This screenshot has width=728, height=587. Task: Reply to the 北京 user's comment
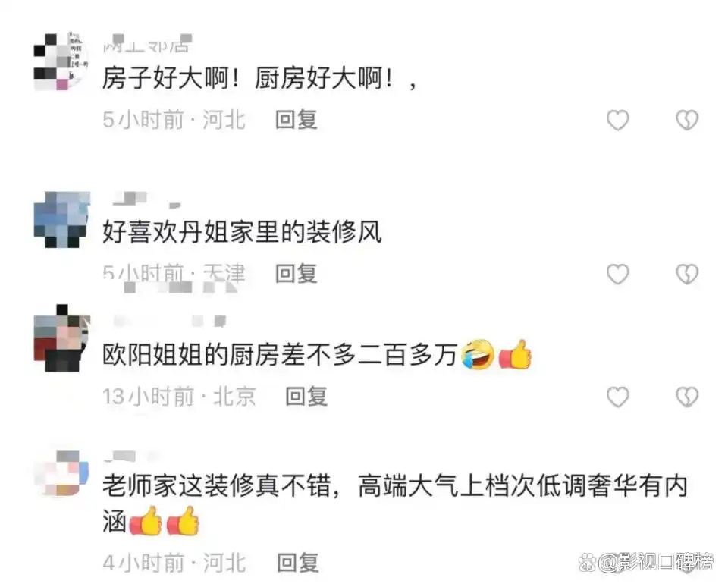(306, 397)
